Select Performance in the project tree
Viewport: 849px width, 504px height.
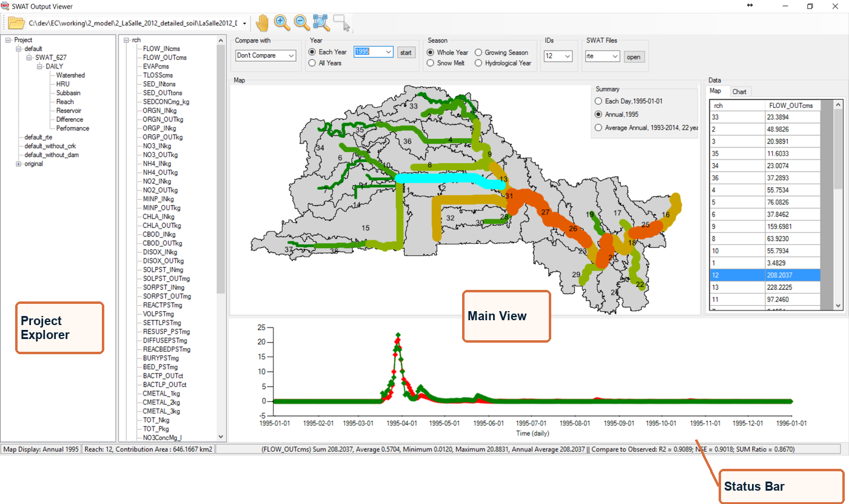tap(73, 128)
